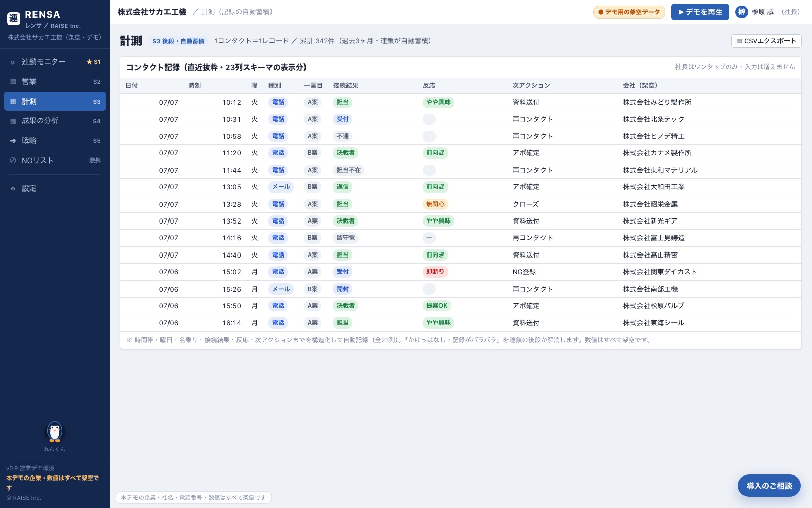Open the 連鎖モニター menu item
This screenshot has height=508, width=812.
coord(55,62)
